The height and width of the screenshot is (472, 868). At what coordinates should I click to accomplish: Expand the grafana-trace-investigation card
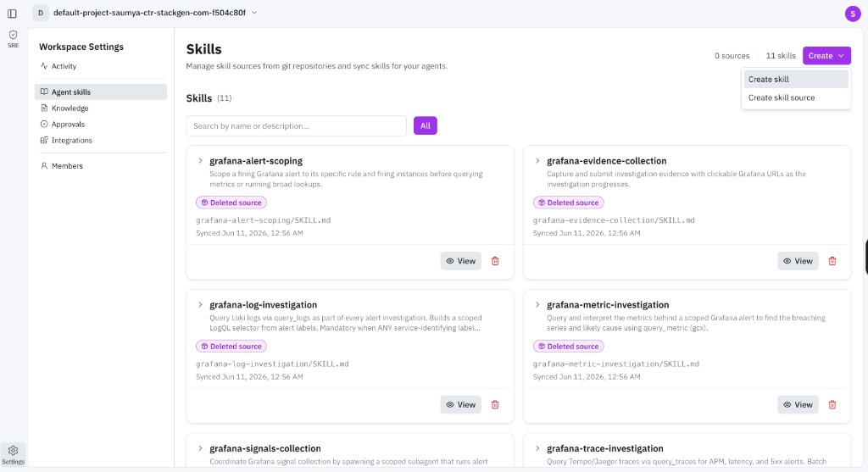point(537,449)
